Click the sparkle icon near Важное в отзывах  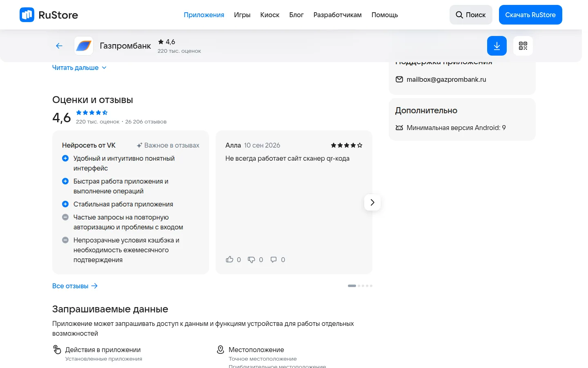[x=140, y=145]
